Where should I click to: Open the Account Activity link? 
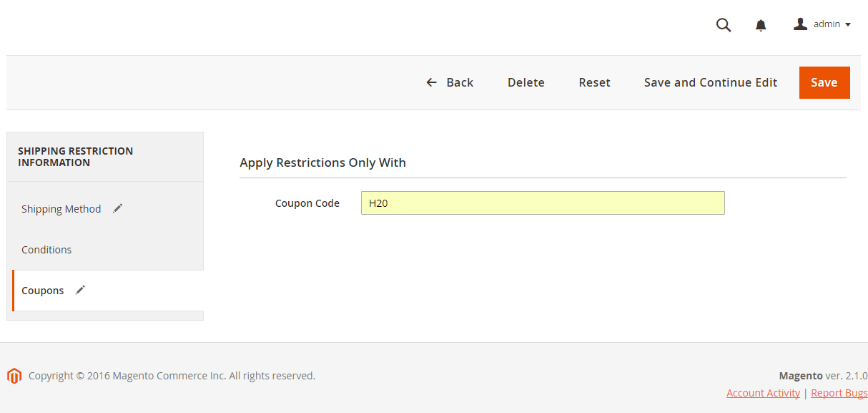click(x=763, y=393)
